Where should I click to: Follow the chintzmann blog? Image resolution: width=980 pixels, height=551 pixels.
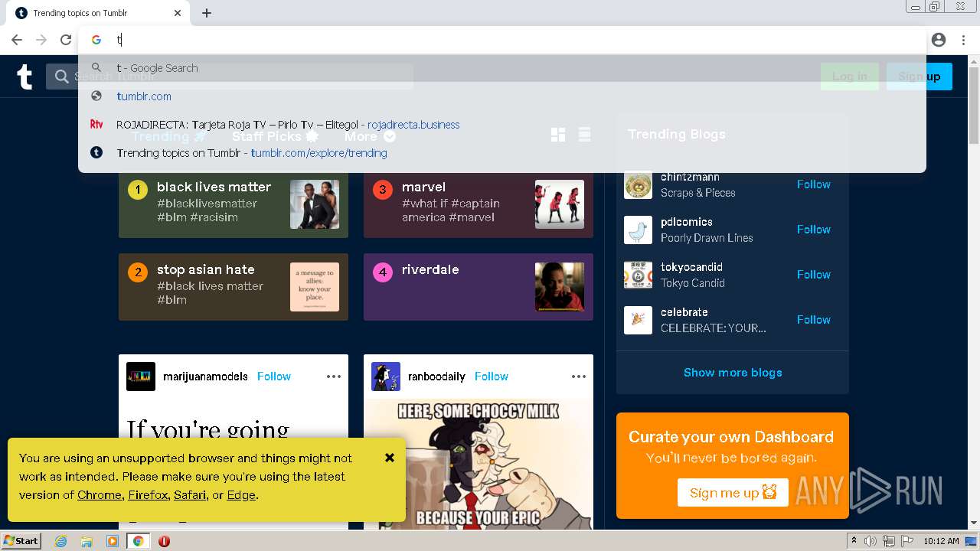(x=813, y=184)
